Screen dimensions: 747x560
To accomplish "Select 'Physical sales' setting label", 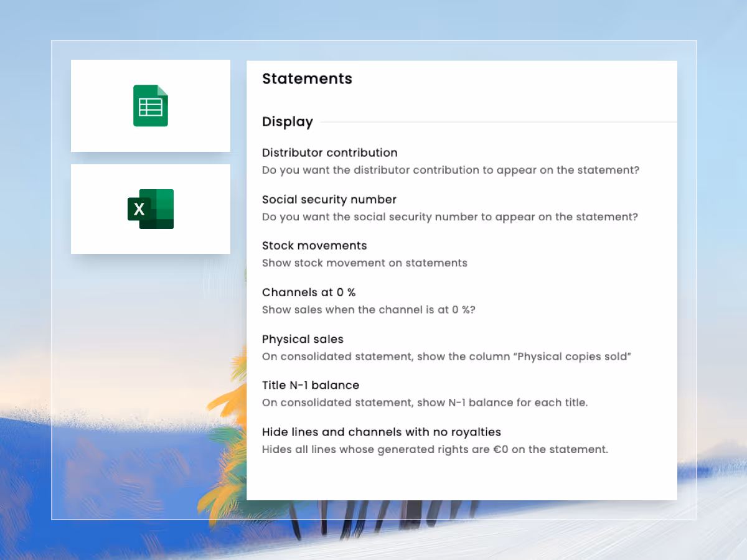I will tap(303, 339).
